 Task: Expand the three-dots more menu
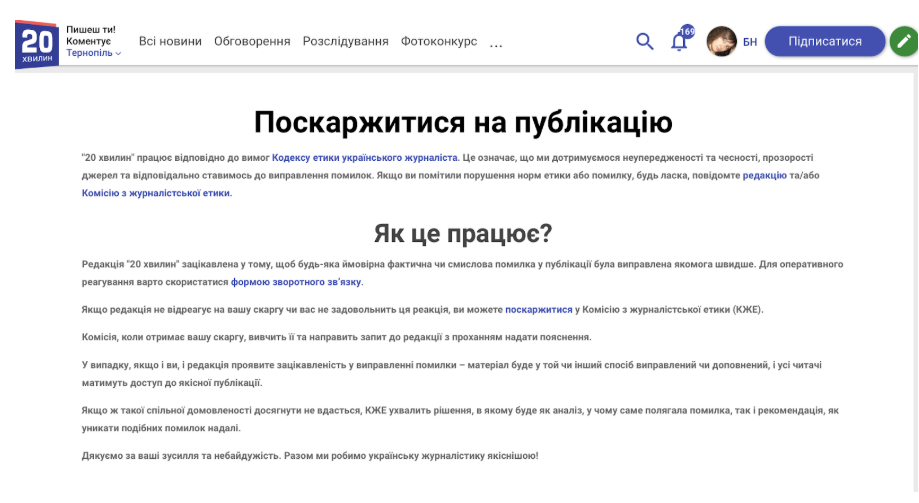click(x=496, y=42)
